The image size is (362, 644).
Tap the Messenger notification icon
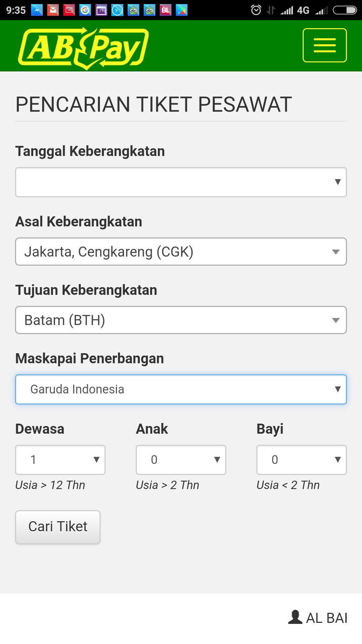coord(37,10)
